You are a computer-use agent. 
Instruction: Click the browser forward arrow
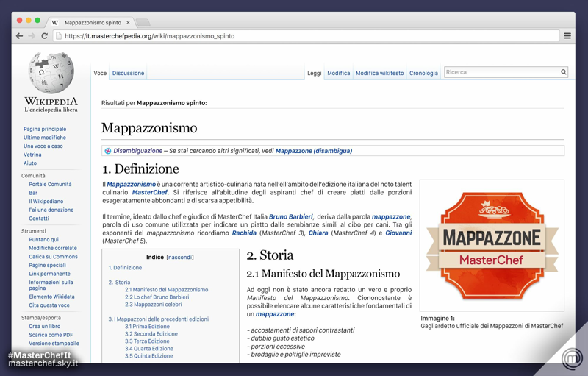click(x=32, y=36)
